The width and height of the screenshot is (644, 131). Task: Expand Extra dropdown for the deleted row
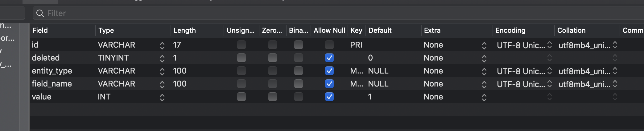pos(484,58)
